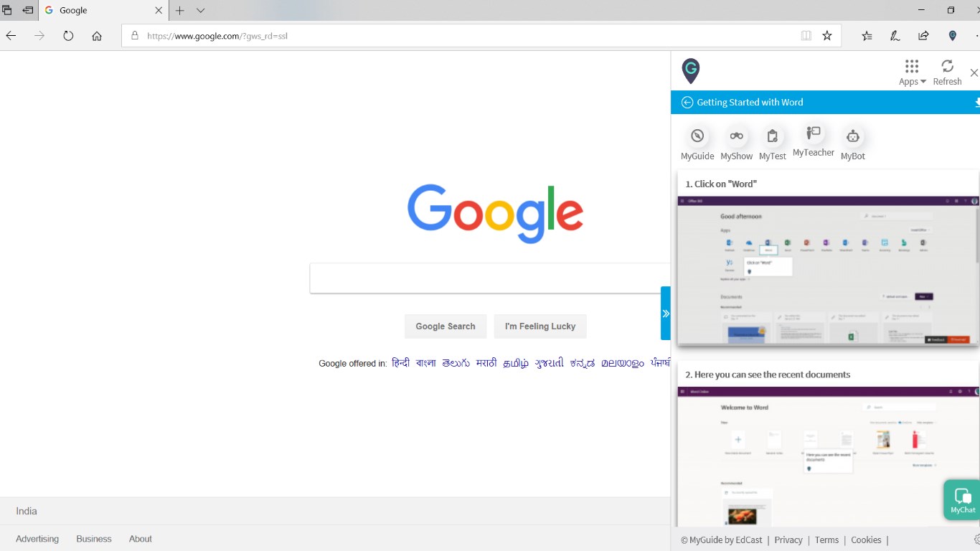Open browser Settings and more ellipsis
Image resolution: width=980 pixels, height=551 pixels.
tap(977, 36)
